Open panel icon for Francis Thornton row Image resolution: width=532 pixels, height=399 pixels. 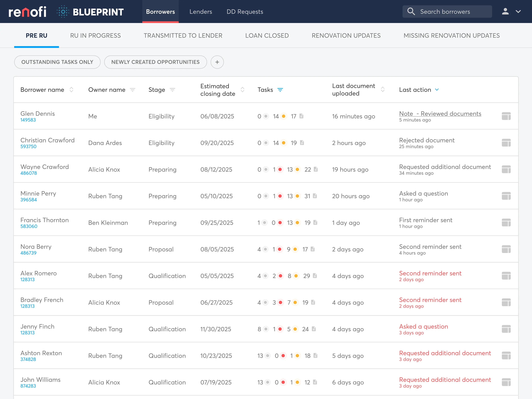click(506, 223)
